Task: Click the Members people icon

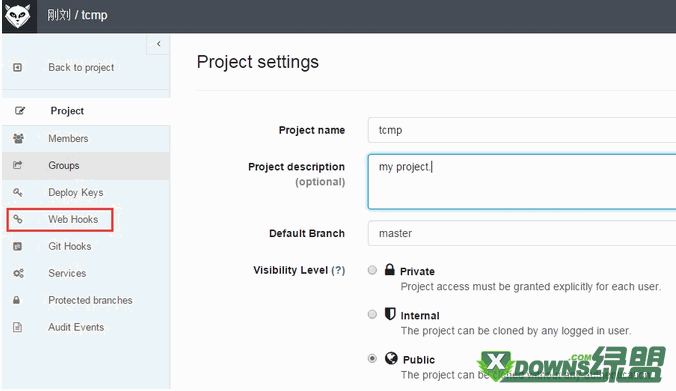Action: coord(18,138)
